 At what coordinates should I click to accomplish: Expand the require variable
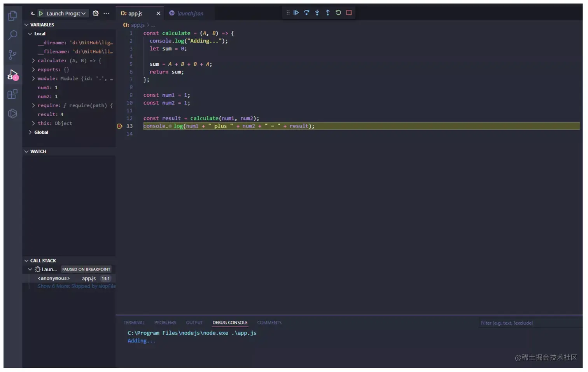click(x=33, y=105)
